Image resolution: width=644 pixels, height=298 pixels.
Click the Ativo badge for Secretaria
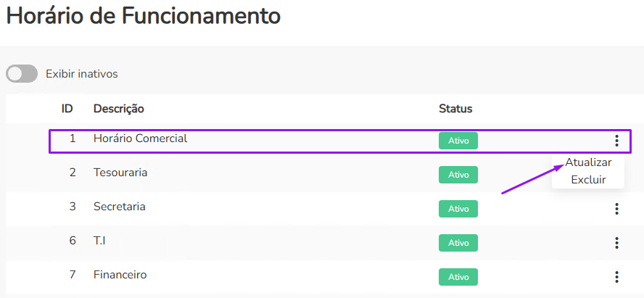458,209
